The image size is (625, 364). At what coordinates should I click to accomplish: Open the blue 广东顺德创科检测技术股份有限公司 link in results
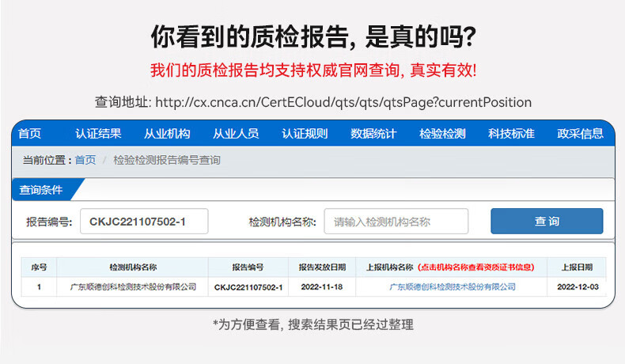point(453,286)
